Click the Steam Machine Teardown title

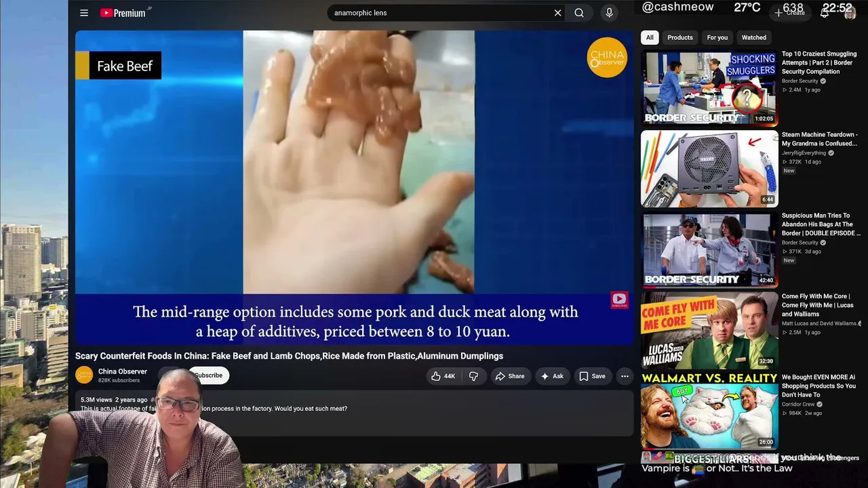[x=819, y=139]
